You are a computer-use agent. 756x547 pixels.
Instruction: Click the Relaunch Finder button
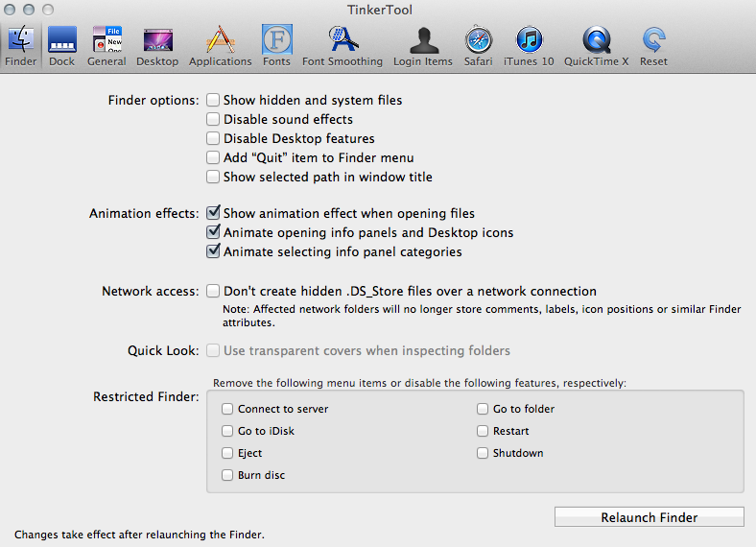(x=649, y=517)
